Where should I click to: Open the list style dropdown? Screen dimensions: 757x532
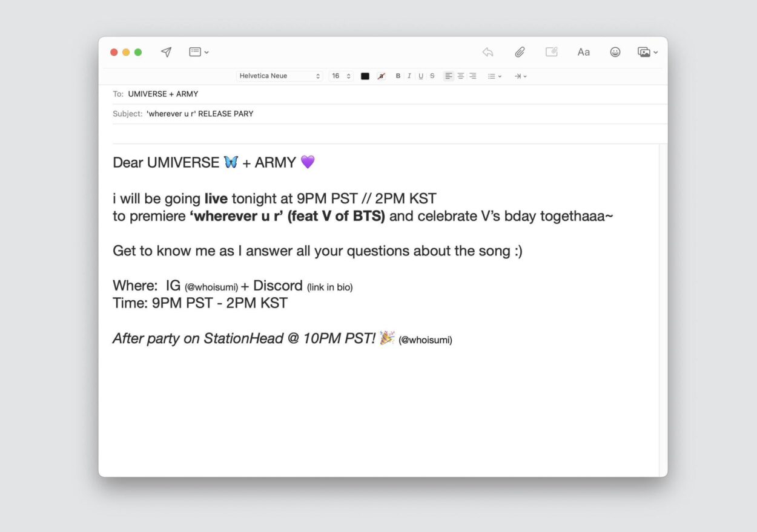click(x=494, y=76)
